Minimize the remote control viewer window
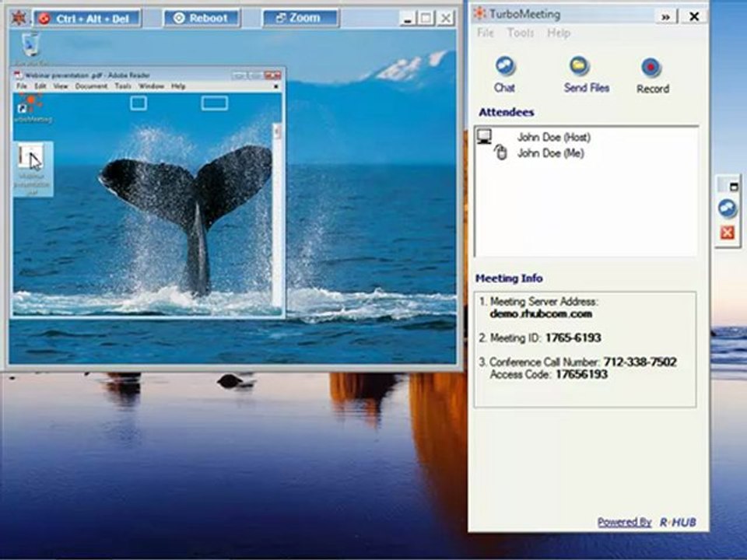The height and width of the screenshot is (560, 747). (x=407, y=19)
